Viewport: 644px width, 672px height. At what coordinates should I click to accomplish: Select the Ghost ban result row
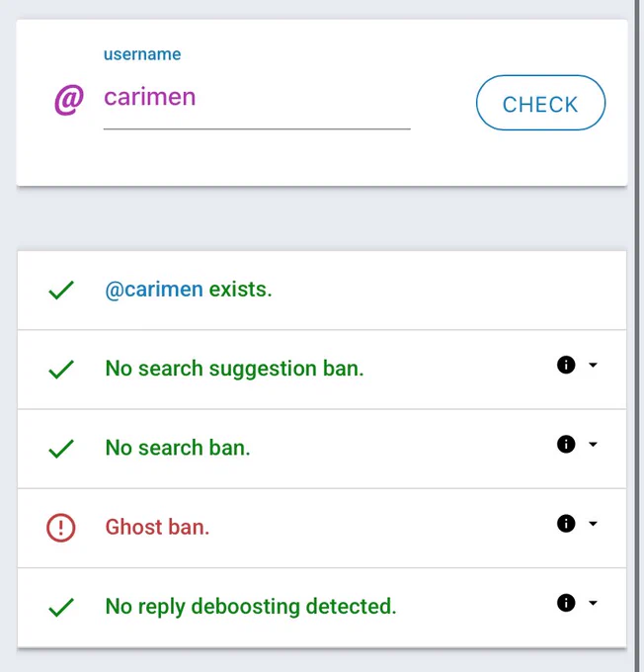click(x=322, y=528)
